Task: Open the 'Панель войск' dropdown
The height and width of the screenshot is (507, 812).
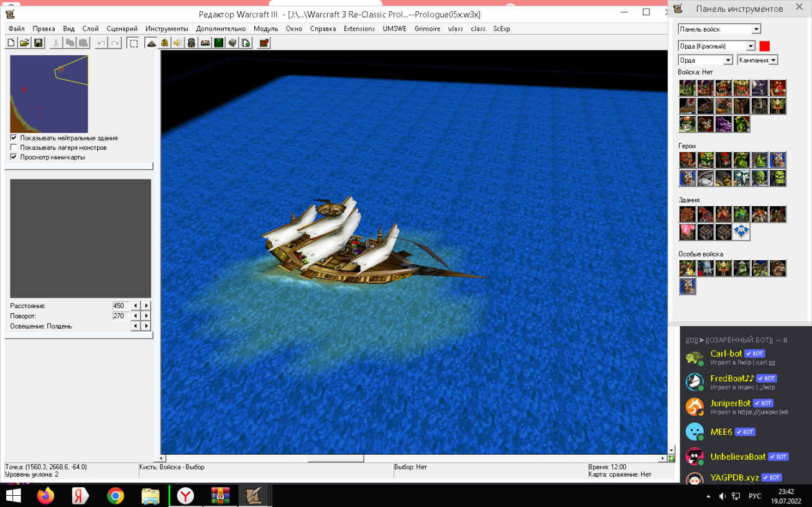Action: 719,29
